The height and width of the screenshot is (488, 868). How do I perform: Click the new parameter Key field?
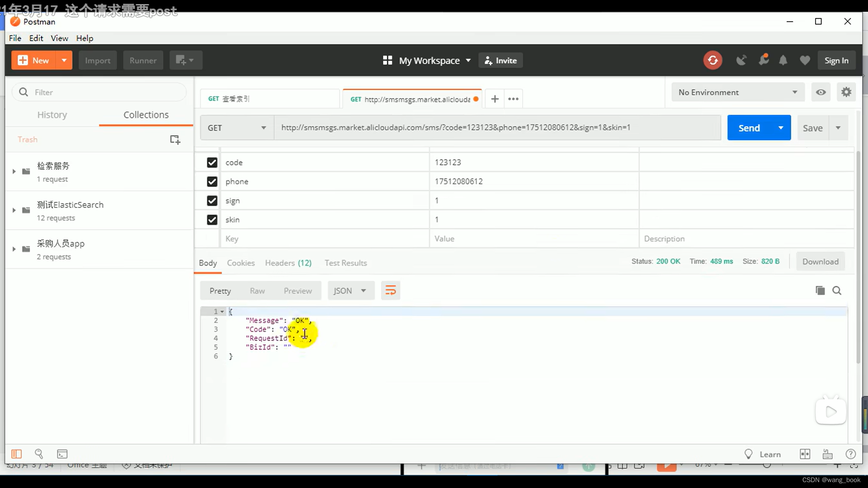[x=325, y=239]
